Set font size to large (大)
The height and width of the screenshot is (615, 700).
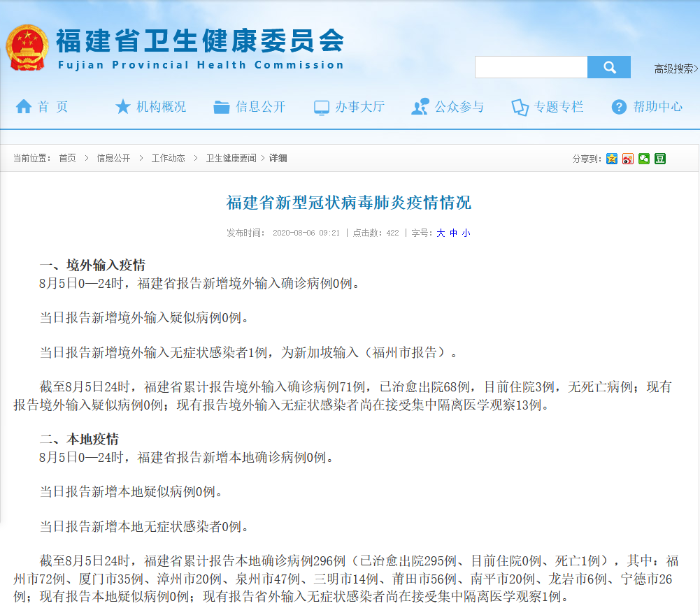click(441, 233)
